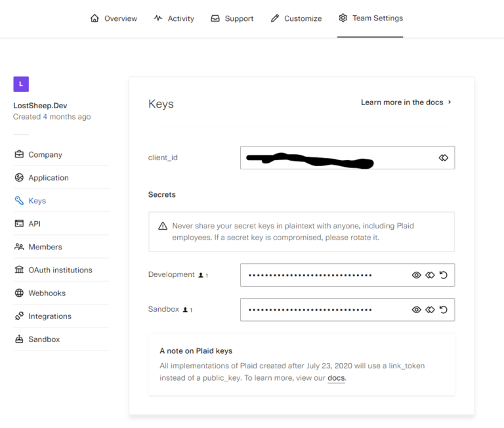Click the Keys page heading

pos(161,104)
